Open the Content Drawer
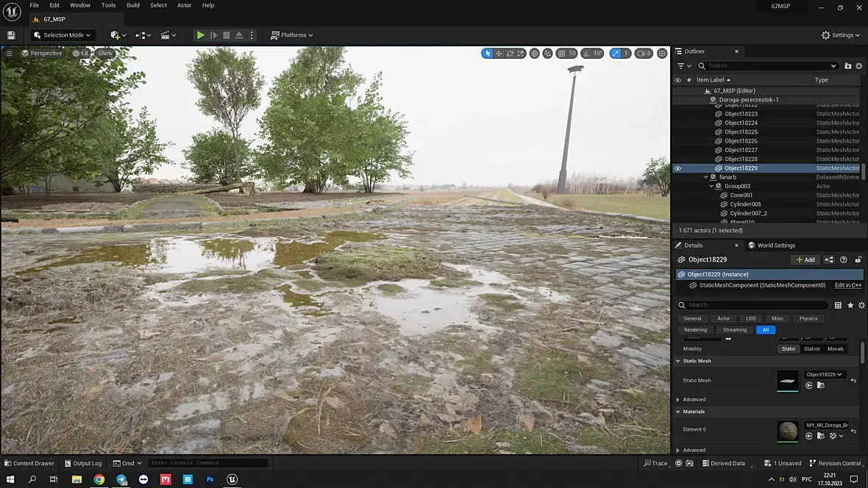This screenshot has height=488, width=868. (29, 463)
